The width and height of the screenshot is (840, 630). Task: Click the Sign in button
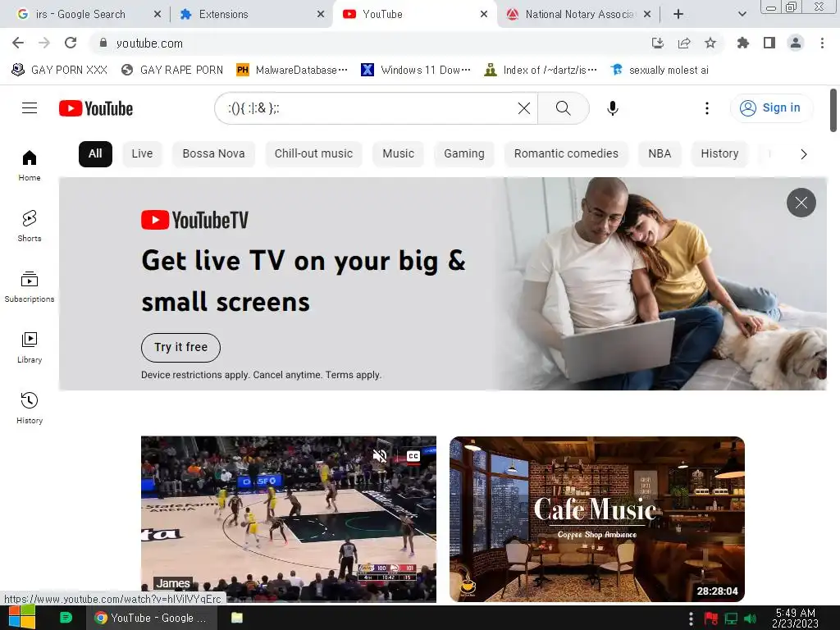(x=771, y=107)
